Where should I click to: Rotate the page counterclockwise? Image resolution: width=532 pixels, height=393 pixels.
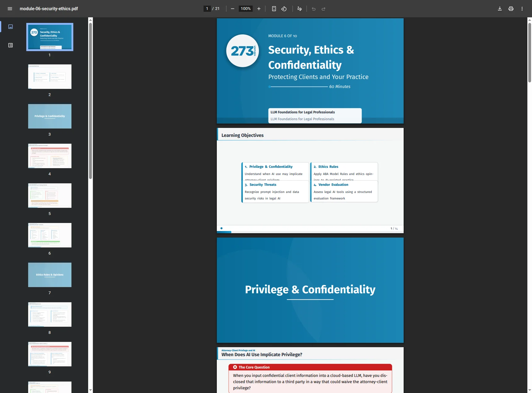click(284, 9)
